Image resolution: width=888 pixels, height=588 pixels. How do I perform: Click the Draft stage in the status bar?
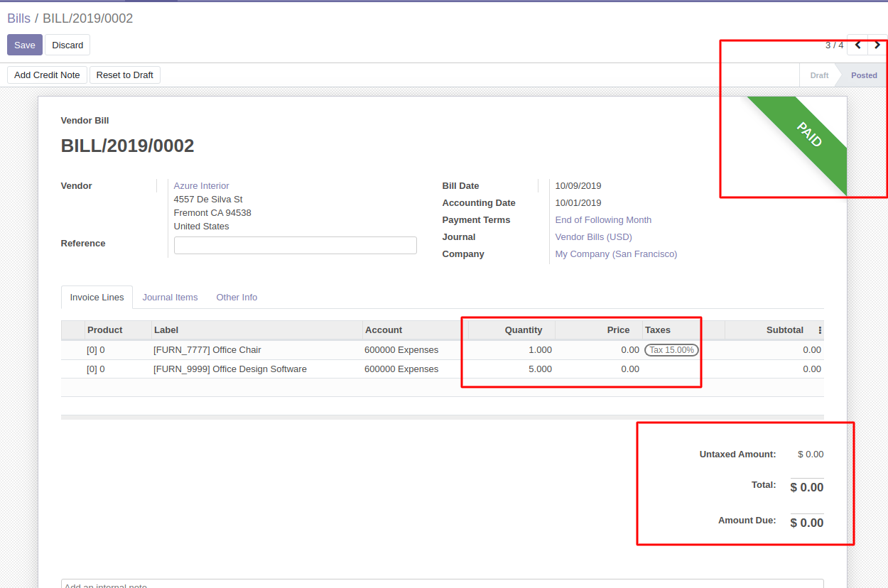[x=818, y=75]
